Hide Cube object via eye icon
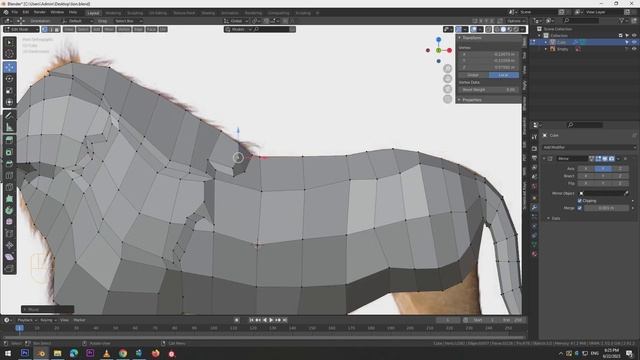The image size is (640, 360). (x=634, y=42)
